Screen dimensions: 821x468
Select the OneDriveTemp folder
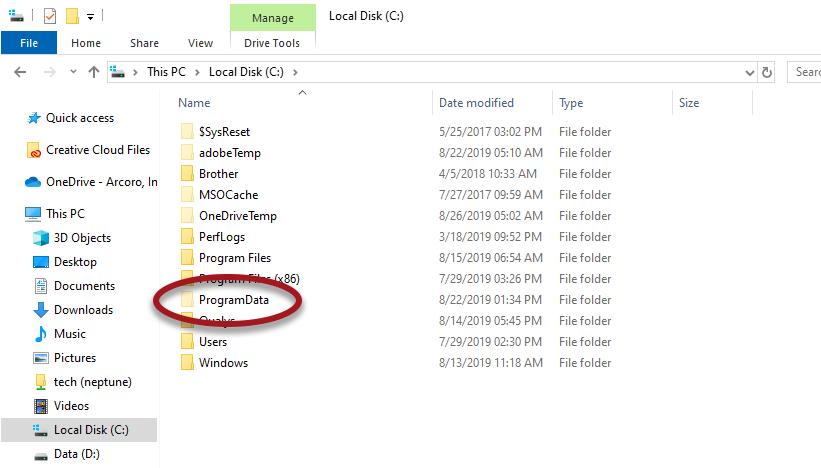tap(238, 216)
